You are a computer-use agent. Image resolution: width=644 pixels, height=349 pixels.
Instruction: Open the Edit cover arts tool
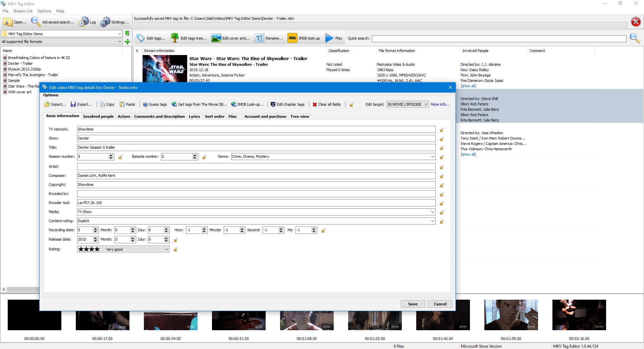(x=231, y=38)
